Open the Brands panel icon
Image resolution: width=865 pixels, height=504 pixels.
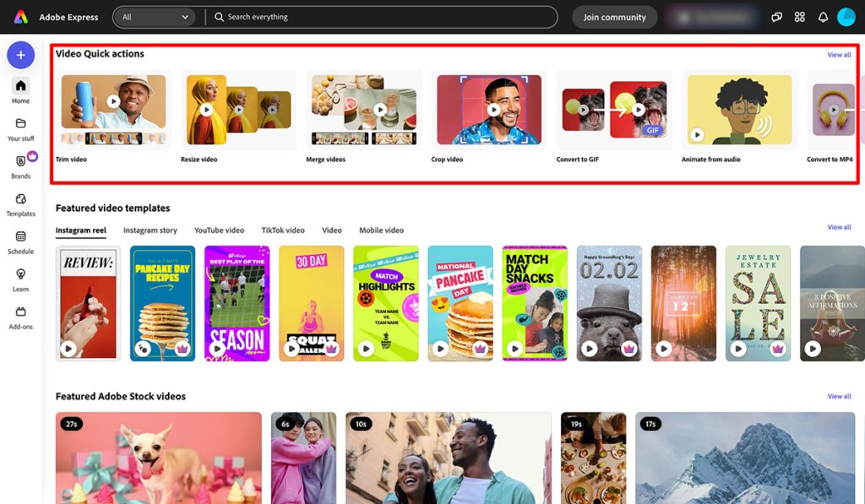tap(20, 162)
